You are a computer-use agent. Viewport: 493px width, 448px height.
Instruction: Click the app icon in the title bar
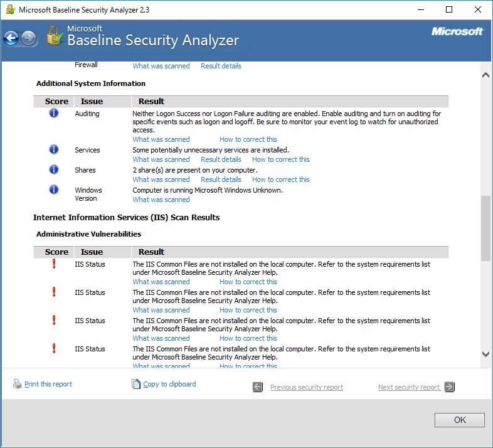(11, 9)
